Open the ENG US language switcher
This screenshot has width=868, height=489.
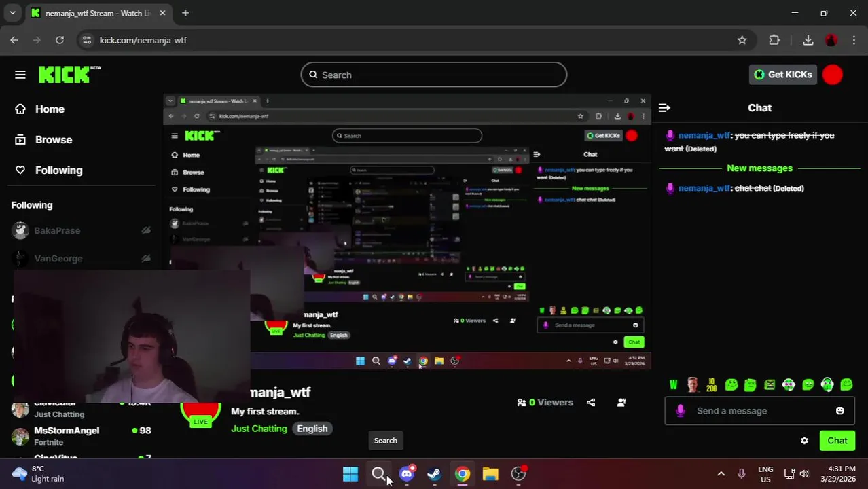point(765,474)
